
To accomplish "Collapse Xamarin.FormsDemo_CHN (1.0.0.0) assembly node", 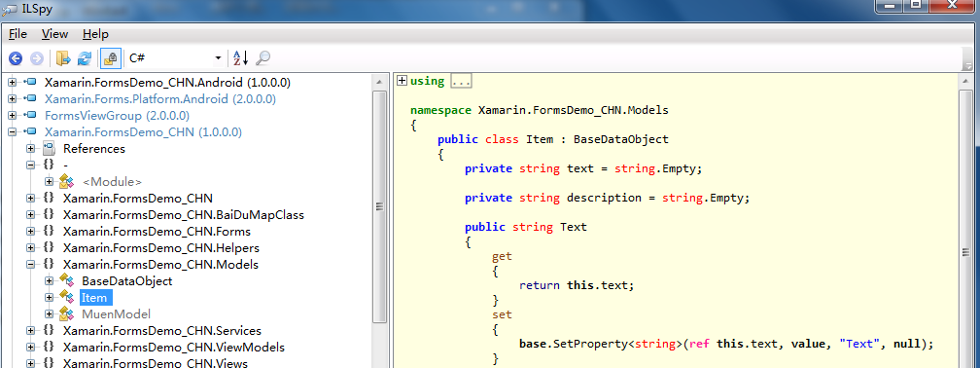I will [13, 132].
